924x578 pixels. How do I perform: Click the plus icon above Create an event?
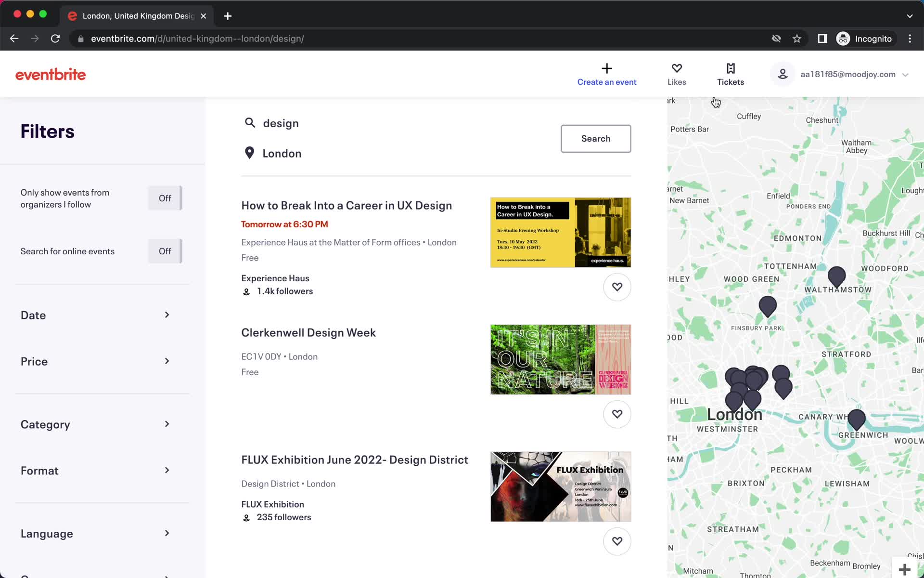point(607,68)
